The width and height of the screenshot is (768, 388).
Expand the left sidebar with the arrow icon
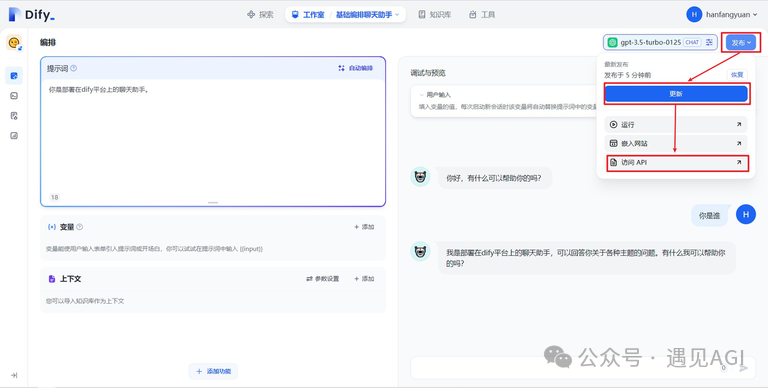14,375
